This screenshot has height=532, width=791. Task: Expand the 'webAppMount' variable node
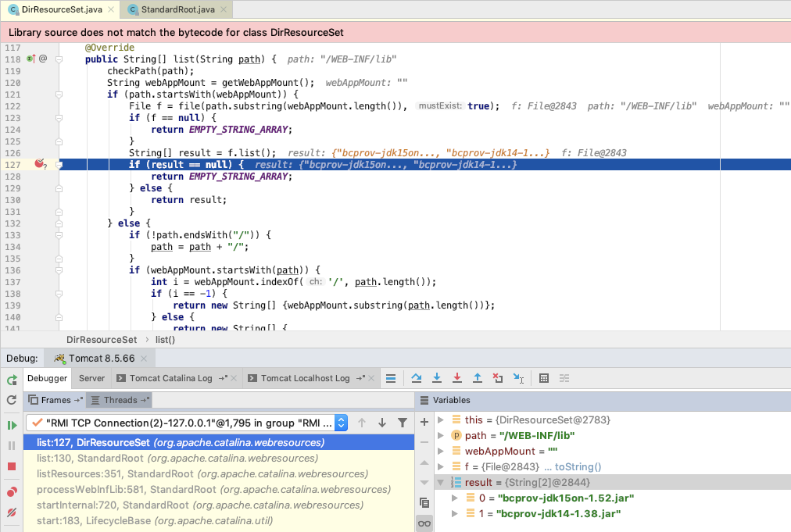coord(441,451)
